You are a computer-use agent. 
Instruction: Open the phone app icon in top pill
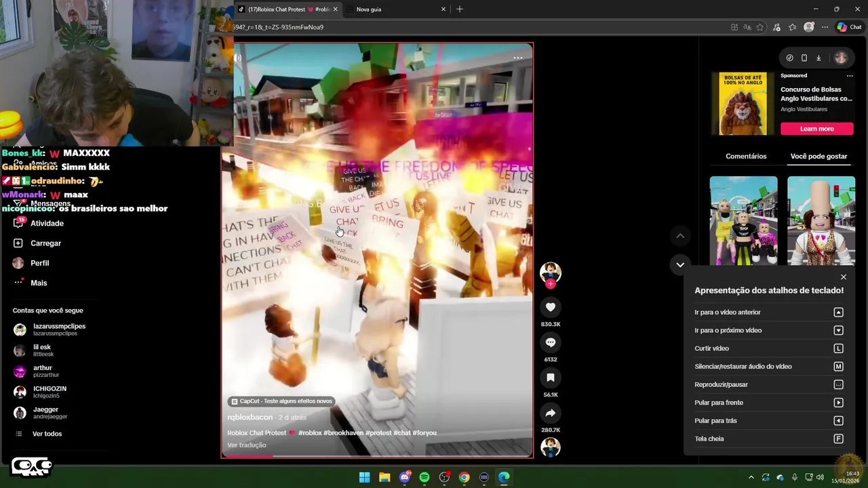coord(804,58)
